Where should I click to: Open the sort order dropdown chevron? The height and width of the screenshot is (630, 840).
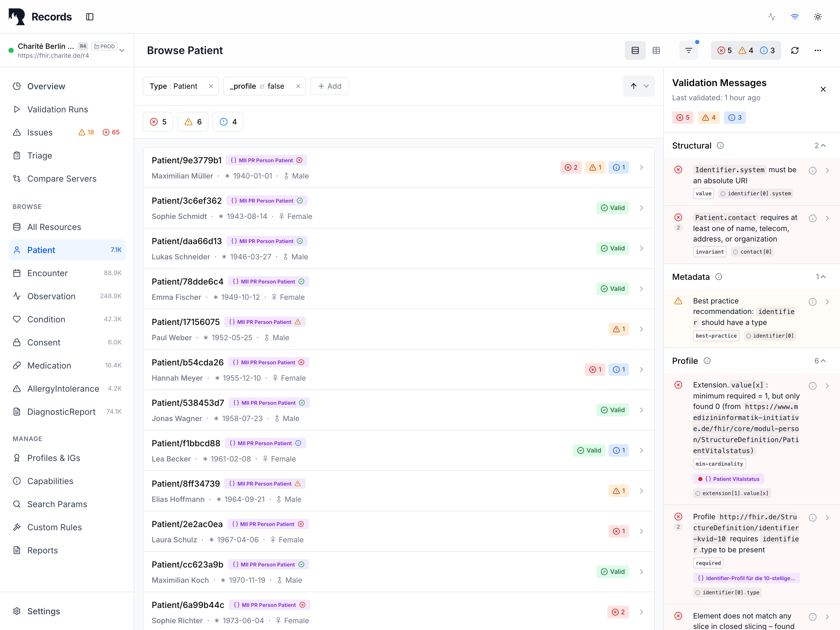click(646, 86)
